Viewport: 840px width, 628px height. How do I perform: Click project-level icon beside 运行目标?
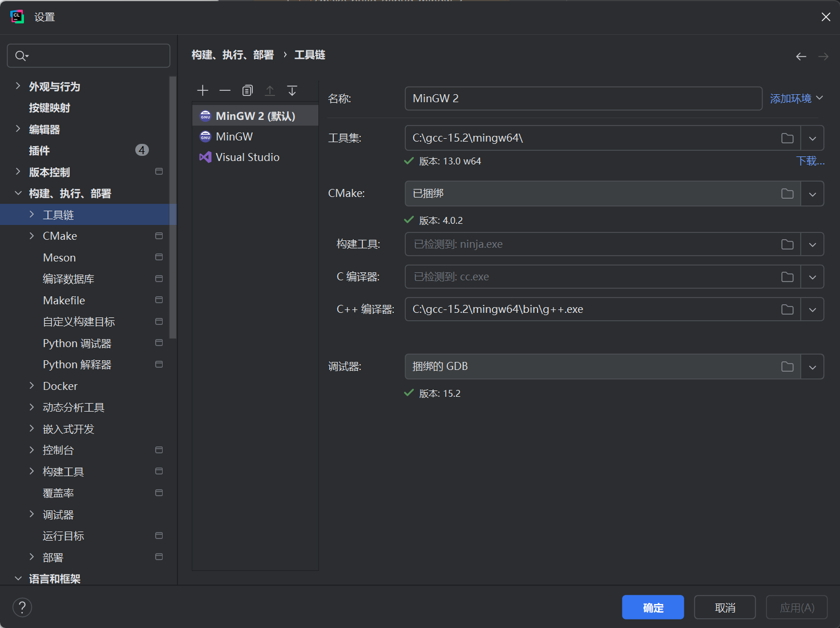click(159, 536)
